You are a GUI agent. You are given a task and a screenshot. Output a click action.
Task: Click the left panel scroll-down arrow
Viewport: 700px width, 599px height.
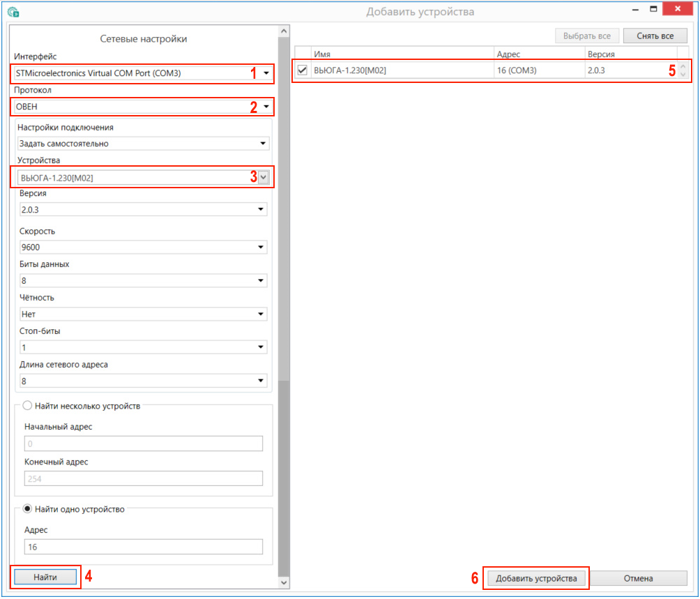[x=283, y=582]
